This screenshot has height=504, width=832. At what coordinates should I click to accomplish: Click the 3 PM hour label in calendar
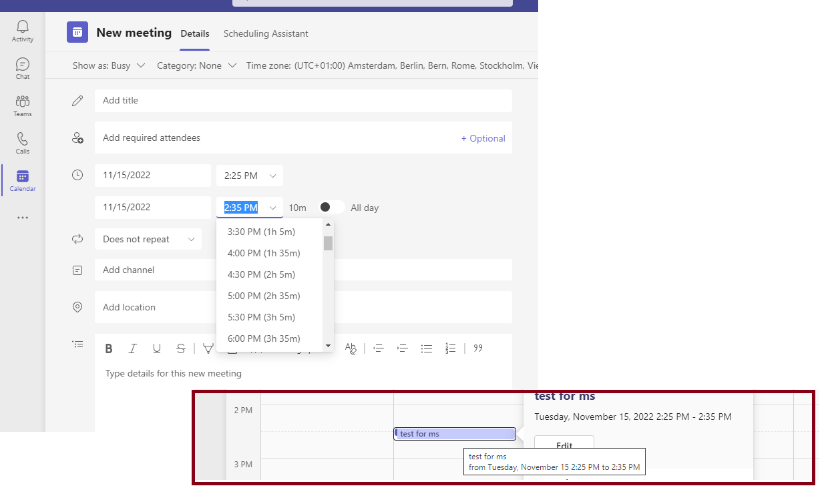coord(243,465)
